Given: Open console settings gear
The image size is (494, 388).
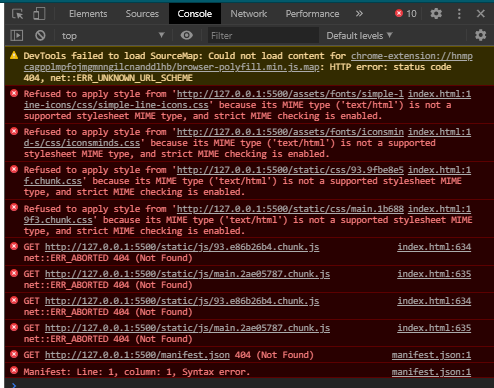Looking at the screenshot, I should coord(480,35).
